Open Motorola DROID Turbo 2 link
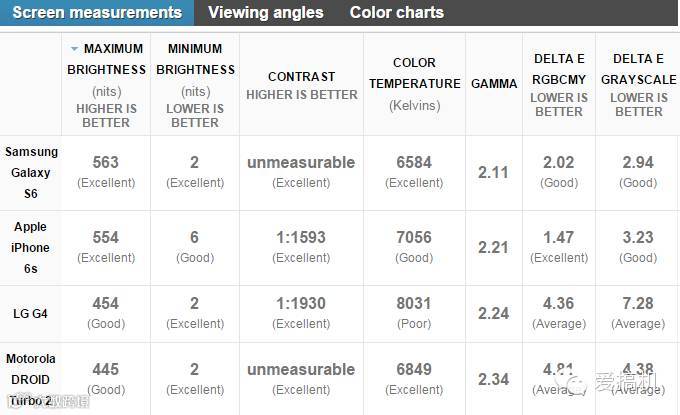Screen dimensions: 680x415 click(x=31, y=380)
